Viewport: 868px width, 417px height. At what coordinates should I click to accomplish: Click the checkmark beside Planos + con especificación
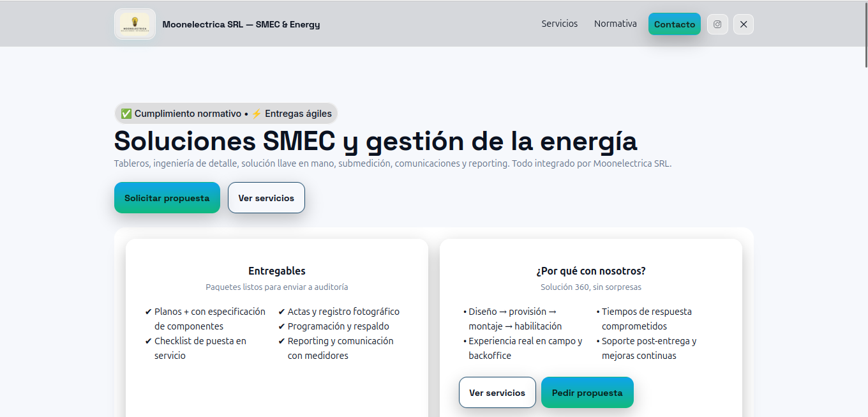147,312
